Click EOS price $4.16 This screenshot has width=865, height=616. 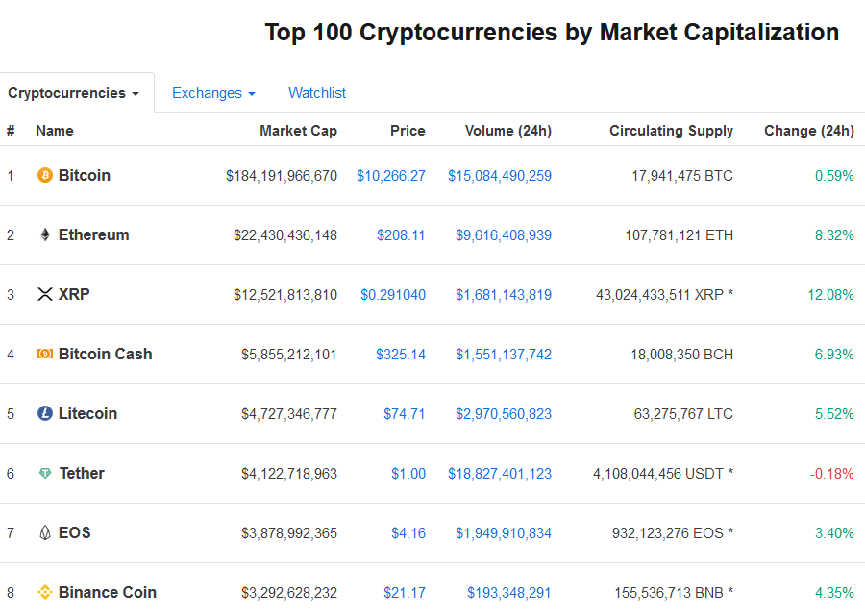408,533
